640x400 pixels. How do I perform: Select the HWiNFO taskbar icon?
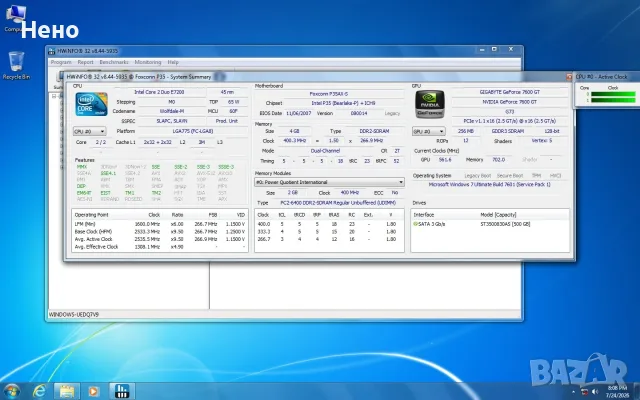[122, 391]
